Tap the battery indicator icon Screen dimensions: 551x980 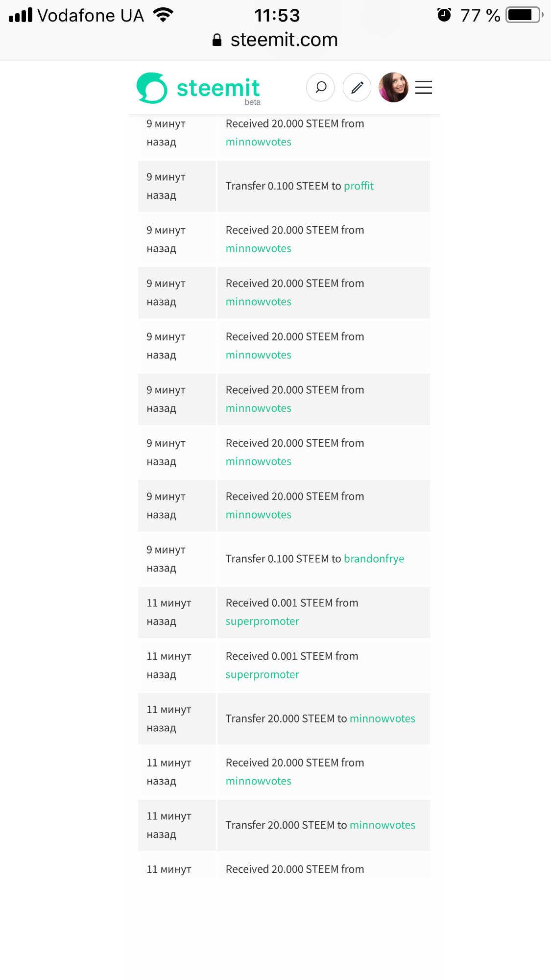point(524,15)
